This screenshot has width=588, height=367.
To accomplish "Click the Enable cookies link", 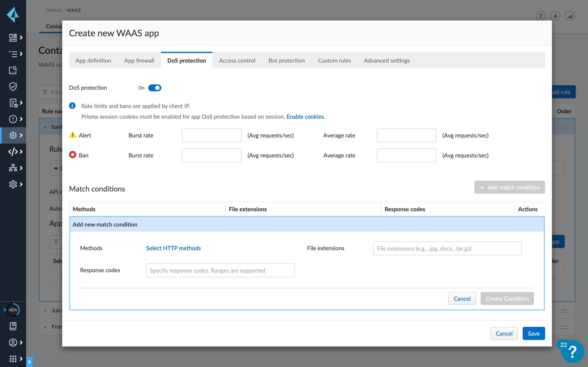I will (x=305, y=116).
